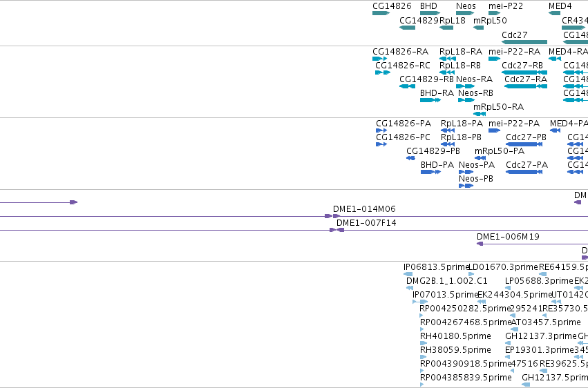Click the CG14829-PB protein label
588x388 pixels.
pyautogui.click(x=433, y=151)
